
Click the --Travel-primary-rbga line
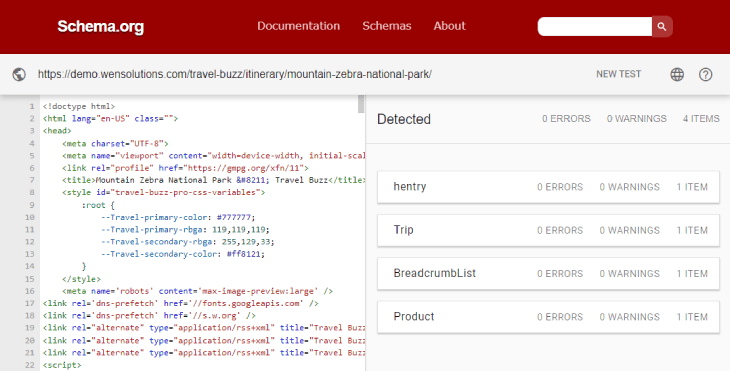point(185,229)
